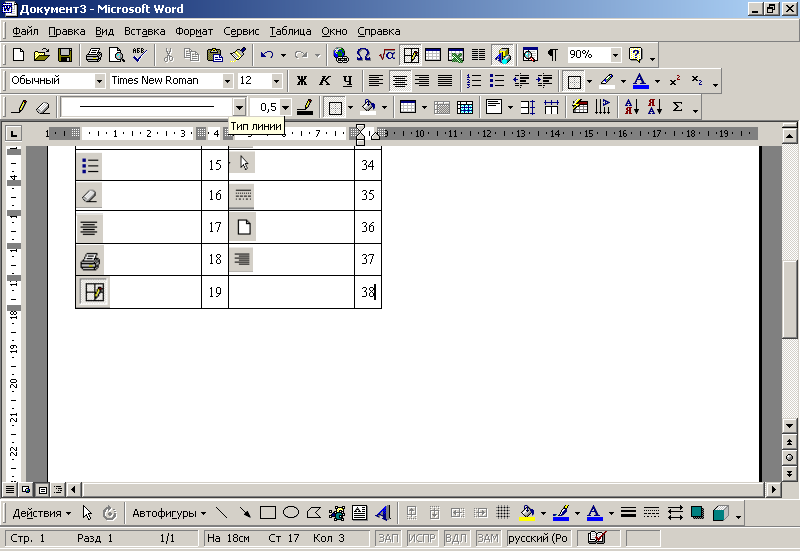This screenshot has height=551, width=800.
Task: Open the Формат menu
Action: tap(194, 31)
